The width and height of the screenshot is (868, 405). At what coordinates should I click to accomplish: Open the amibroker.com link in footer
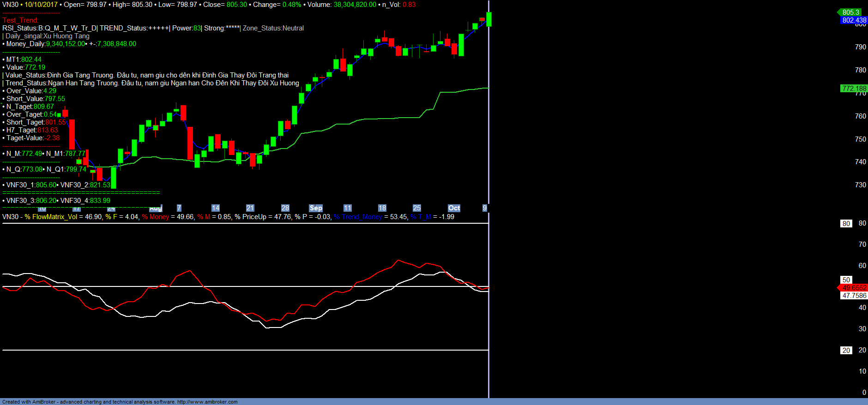207,402
